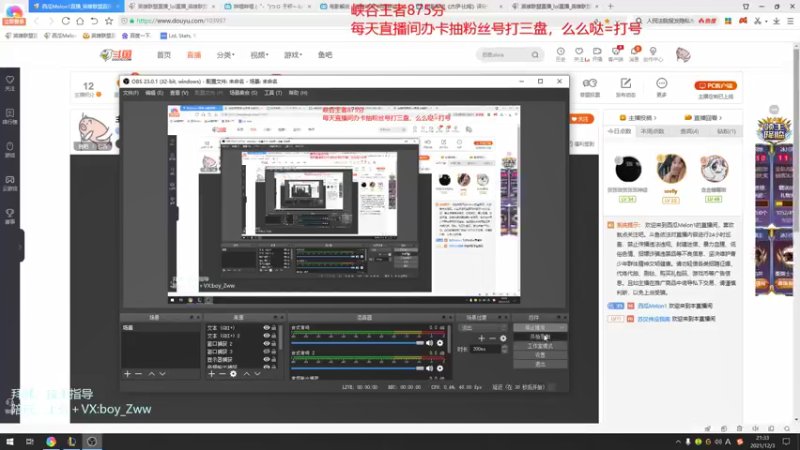
Task: Mute first mixer channel speaker icon
Action: tap(430, 343)
